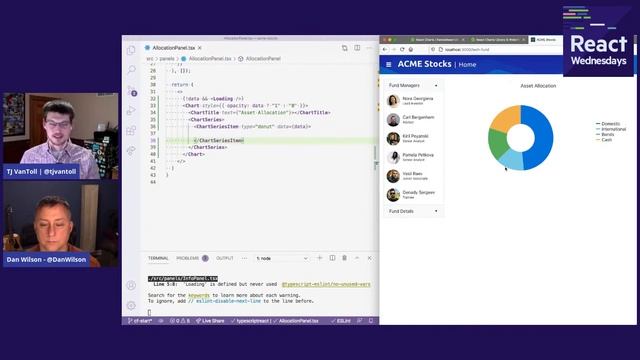
Task: Click the typescript-eslint no-unused-vars link
Action: tap(326, 284)
